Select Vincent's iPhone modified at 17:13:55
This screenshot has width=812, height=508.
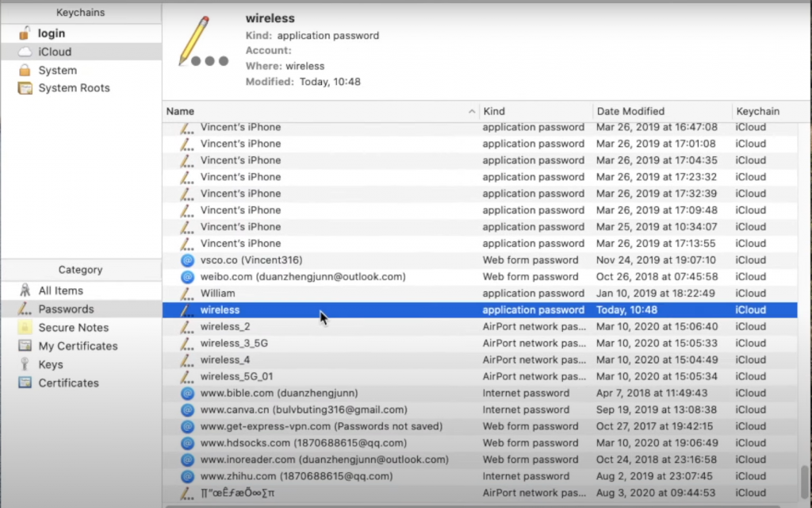point(480,244)
